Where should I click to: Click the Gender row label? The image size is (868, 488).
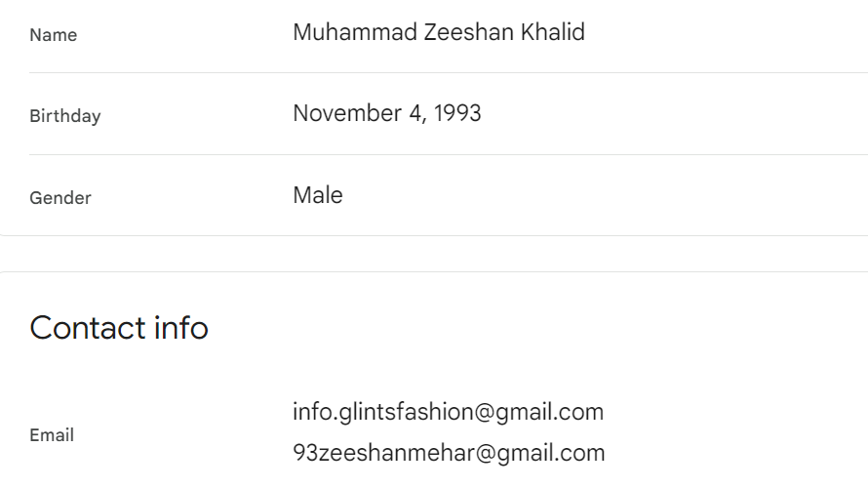tap(59, 198)
